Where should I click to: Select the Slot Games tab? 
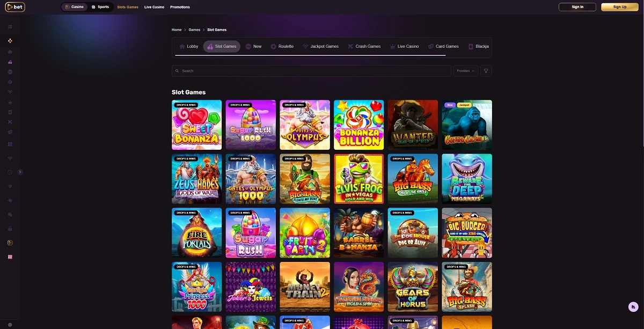point(222,47)
